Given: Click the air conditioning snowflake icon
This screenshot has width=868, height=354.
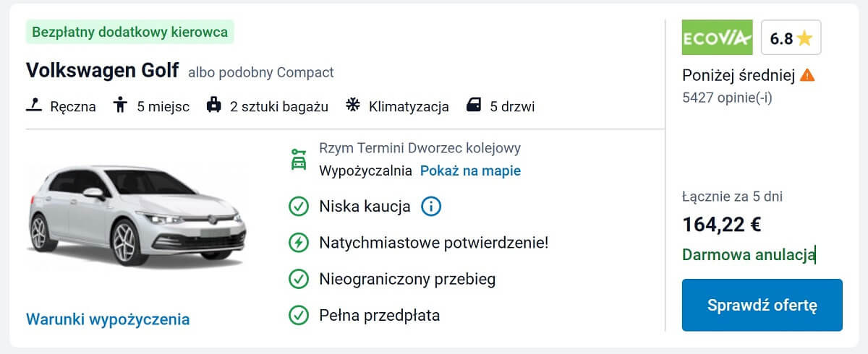Looking at the screenshot, I should [353, 106].
